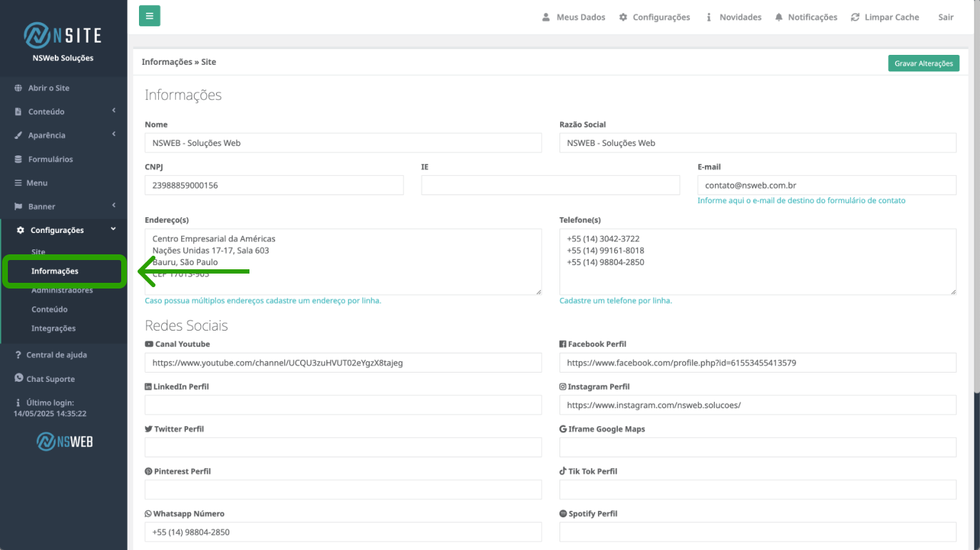This screenshot has height=550, width=980.
Task: Click Sair to log out
Action: pos(946,17)
